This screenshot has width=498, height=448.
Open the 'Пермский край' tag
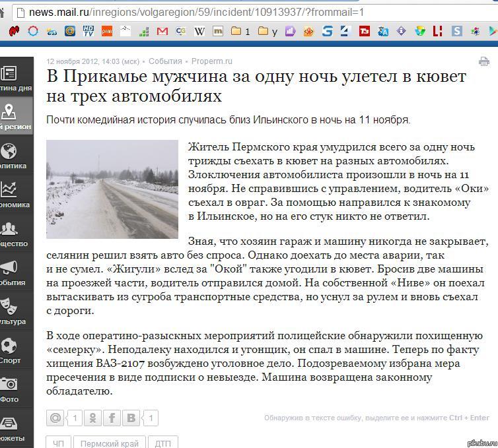click(109, 443)
